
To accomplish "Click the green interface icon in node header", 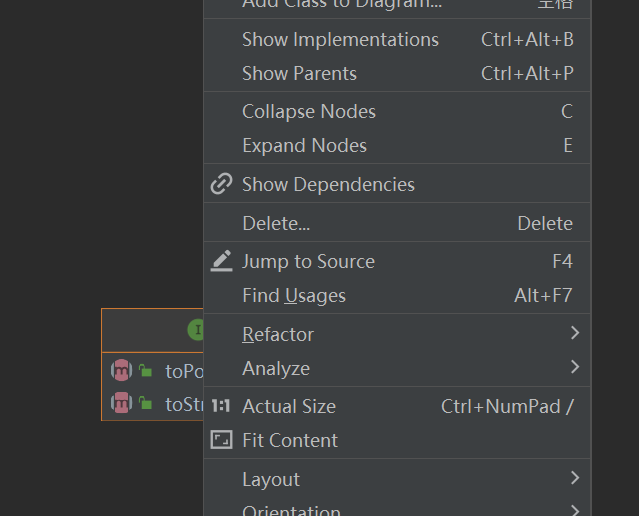I will pyautogui.click(x=196, y=330).
